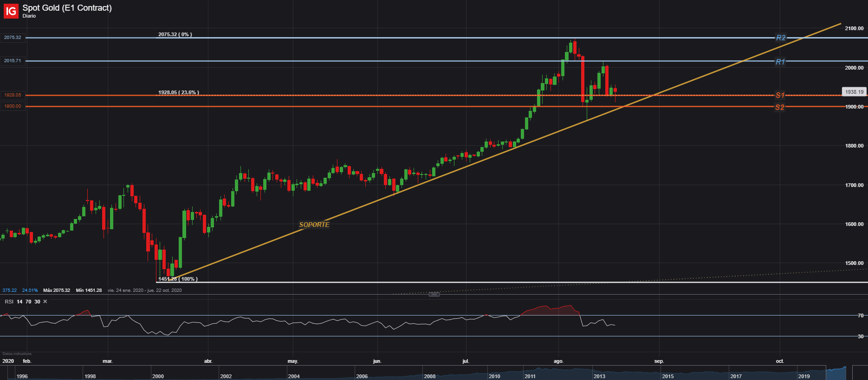The width and height of the screenshot is (868, 380).
Task: Click the Spot Gold (E1 Contract) title
Action: click(67, 8)
